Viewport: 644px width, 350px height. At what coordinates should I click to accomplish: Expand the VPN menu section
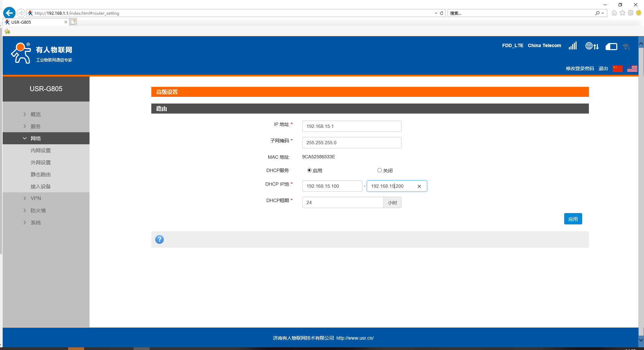pos(36,198)
